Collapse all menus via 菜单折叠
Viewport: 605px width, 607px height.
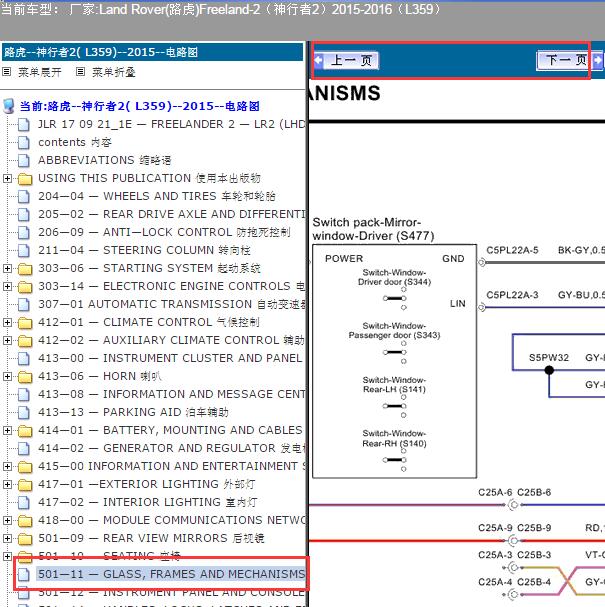tap(113, 72)
